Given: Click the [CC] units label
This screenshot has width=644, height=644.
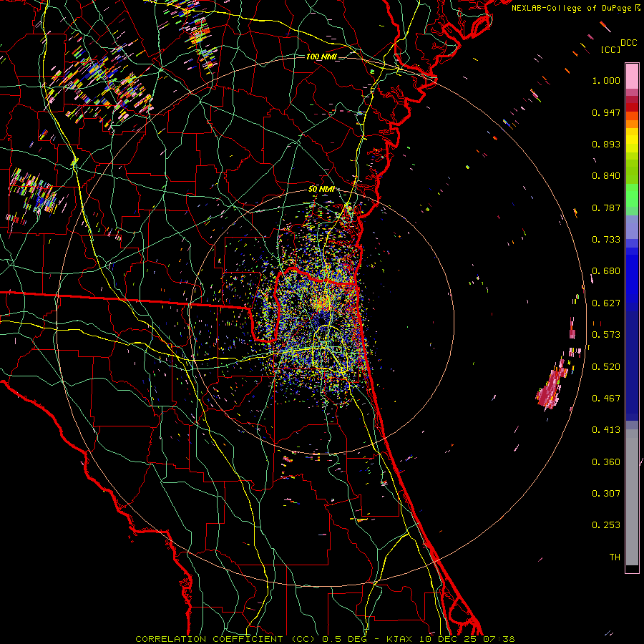Looking at the screenshot, I should coord(611,49).
